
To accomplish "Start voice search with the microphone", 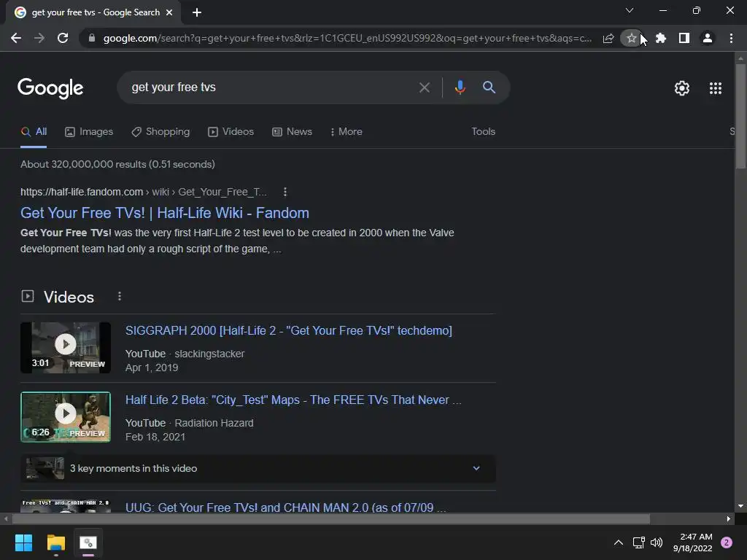I will pyautogui.click(x=460, y=87).
